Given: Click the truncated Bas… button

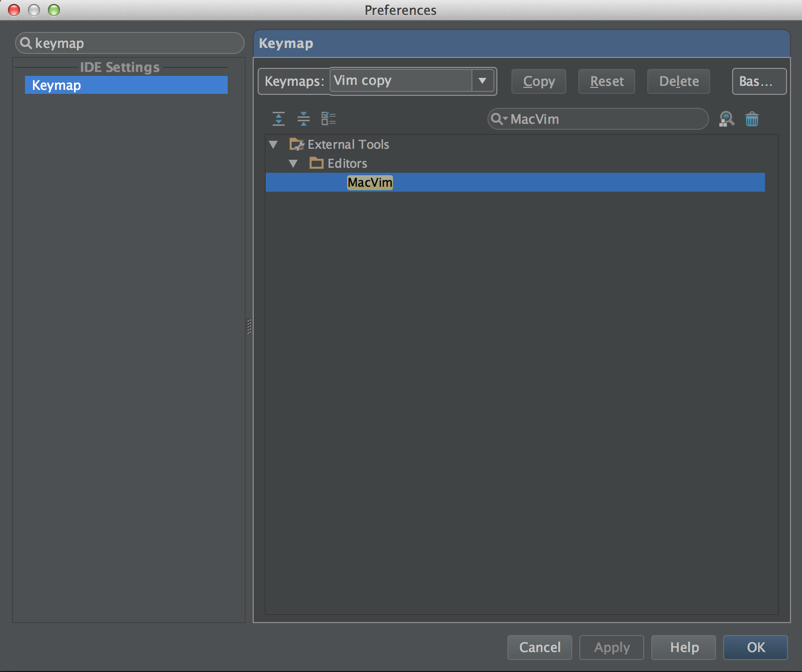Looking at the screenshot, I should [759, 81].
